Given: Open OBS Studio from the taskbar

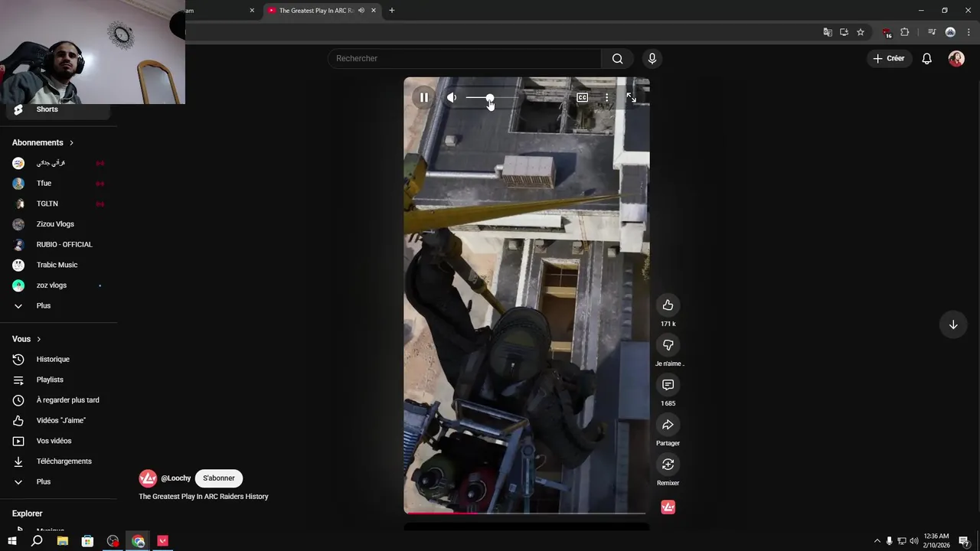Looking at the screenshot, I should click(x=113, y=541).
